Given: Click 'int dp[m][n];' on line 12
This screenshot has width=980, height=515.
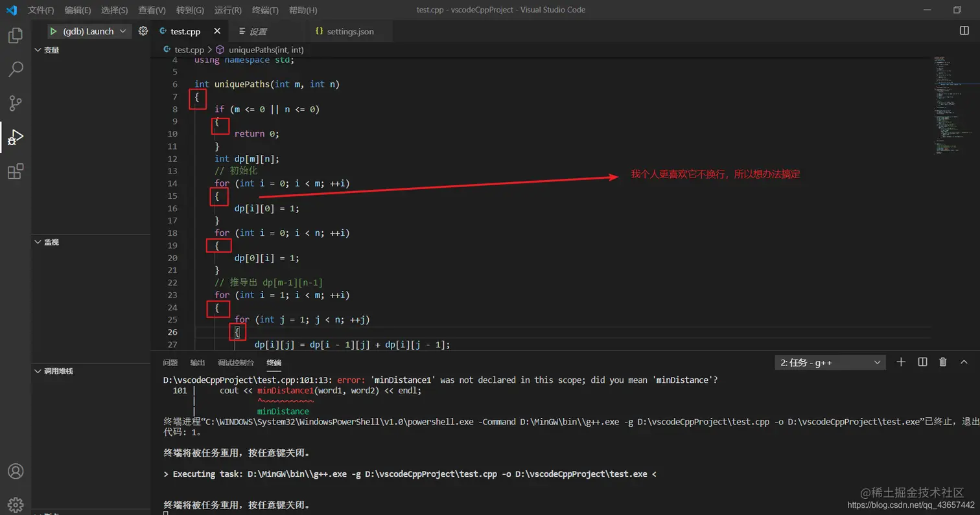Looking at the screenshot, I should pos(247,159).
